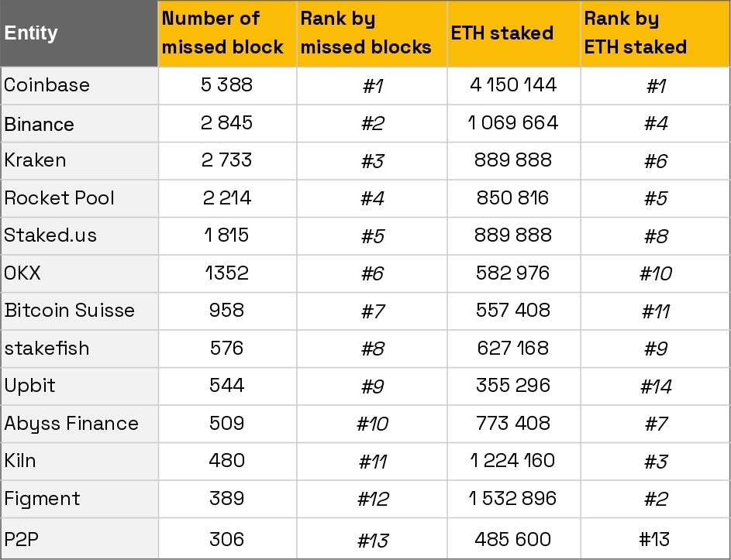The height and width of the screenshot is (560, 731).
Task: Click OKX's #10 ETH staked rank
Action: click(655, 273)
